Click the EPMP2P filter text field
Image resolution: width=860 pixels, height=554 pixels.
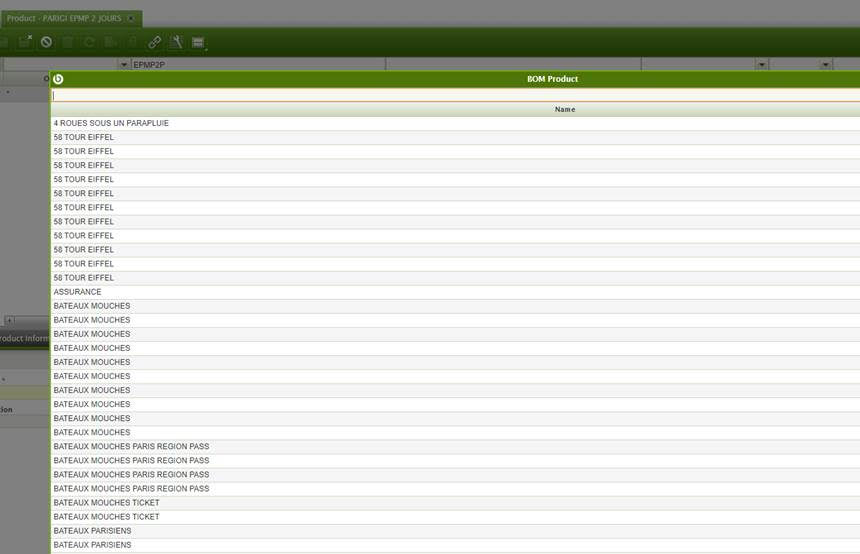click(x=257, y=65)
